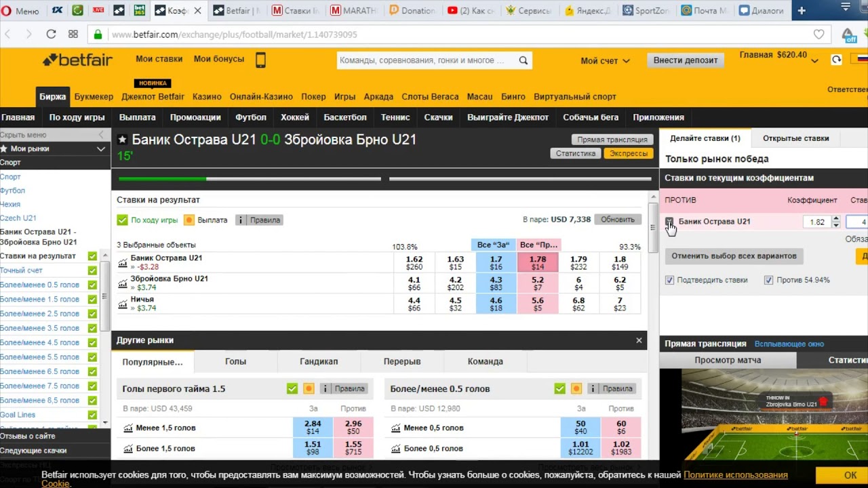
Task: Open chart icon for Баник Острава U21
Action: click(123, 263)
